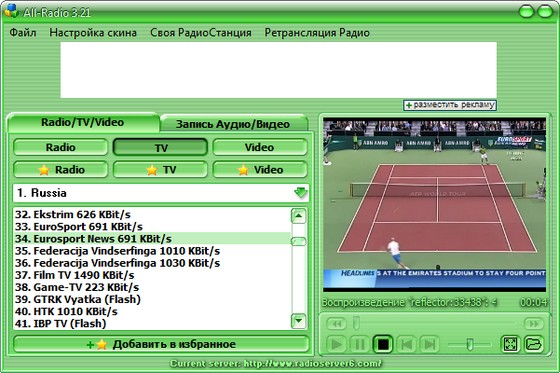Switch to the Radio category
Image resolution: width=560 pixels, height=373 pixels.
click(60, 147)
